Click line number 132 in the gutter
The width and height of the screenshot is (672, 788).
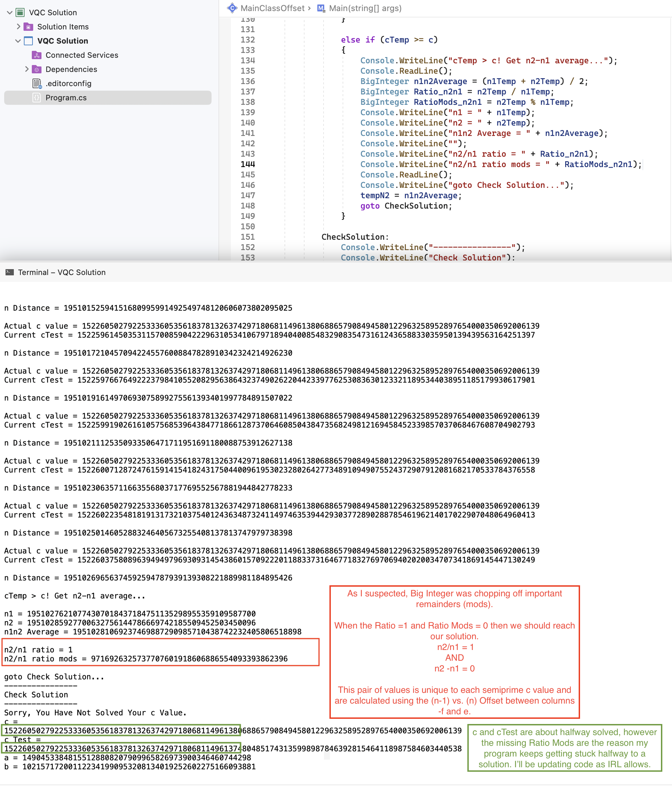point(248,39)
